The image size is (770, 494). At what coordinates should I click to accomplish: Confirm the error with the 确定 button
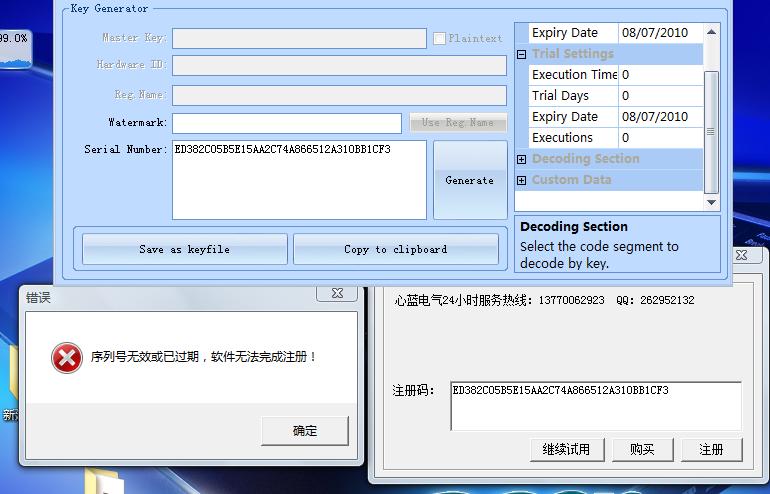(305, 431)
